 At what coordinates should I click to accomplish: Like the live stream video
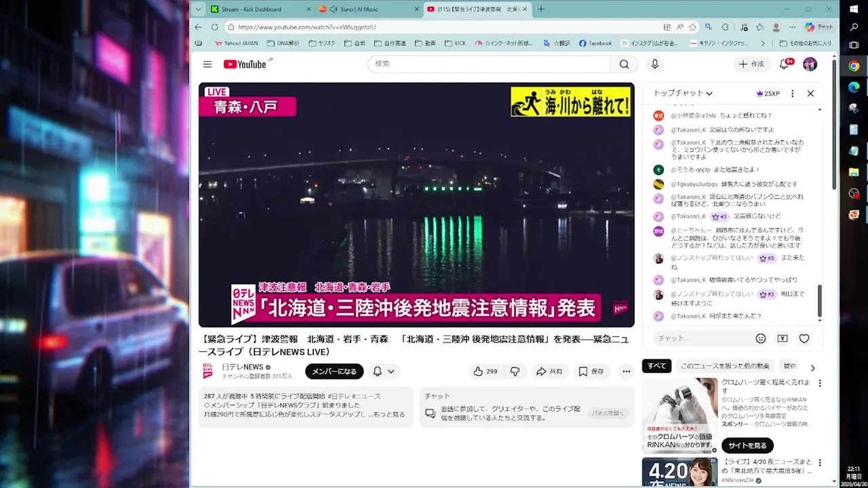(x=485, y=371)
